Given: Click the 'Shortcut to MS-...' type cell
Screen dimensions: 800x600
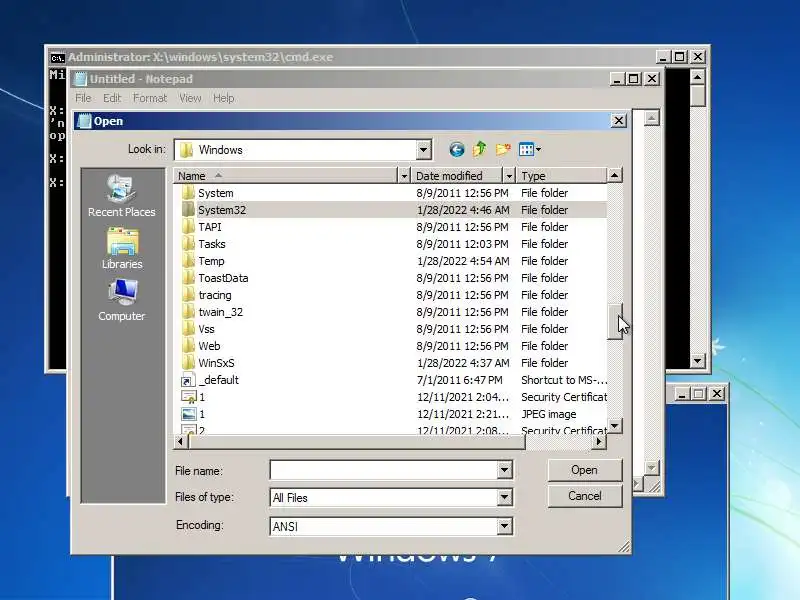Looking at the screenshot, I should tap(564, 380).
